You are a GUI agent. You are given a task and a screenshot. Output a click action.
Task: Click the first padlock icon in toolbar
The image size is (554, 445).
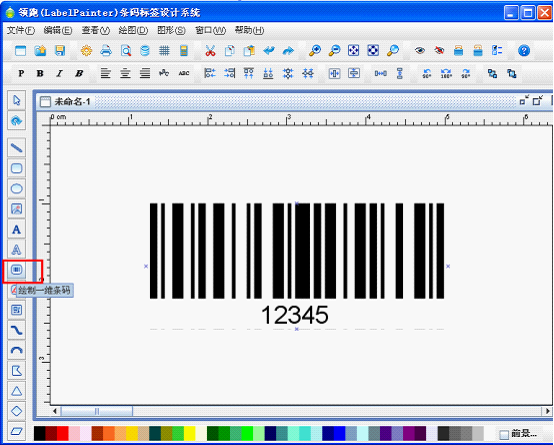[459, 51]
